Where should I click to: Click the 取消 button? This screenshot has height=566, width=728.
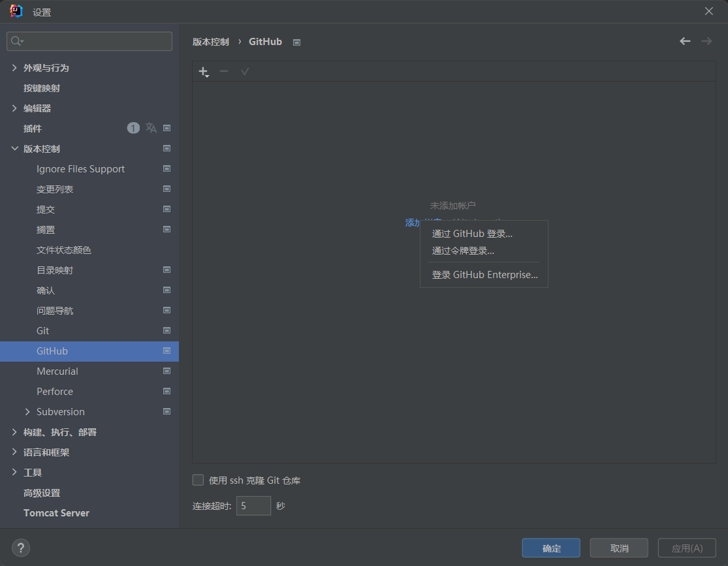point(619,548)
